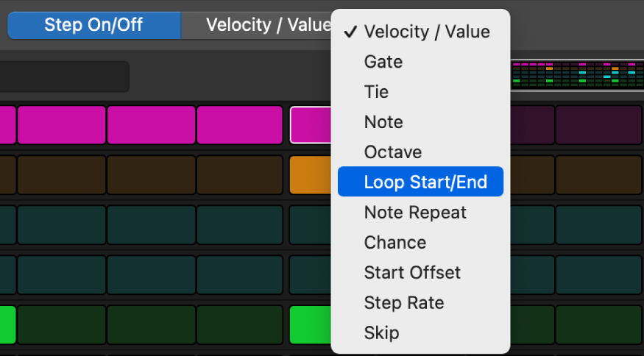Viewport: 644px width, 356px height.
Task: Select Note Repeat menu entry
Action: point(415,213)
